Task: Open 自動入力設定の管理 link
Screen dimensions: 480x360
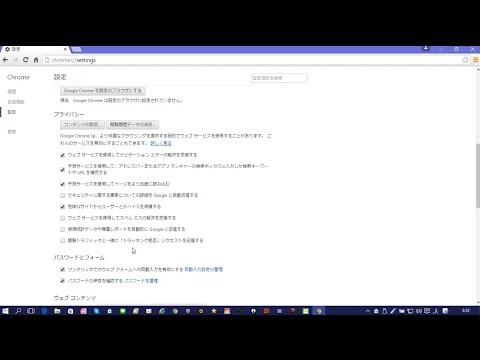Action: click(x=203, y=269)
